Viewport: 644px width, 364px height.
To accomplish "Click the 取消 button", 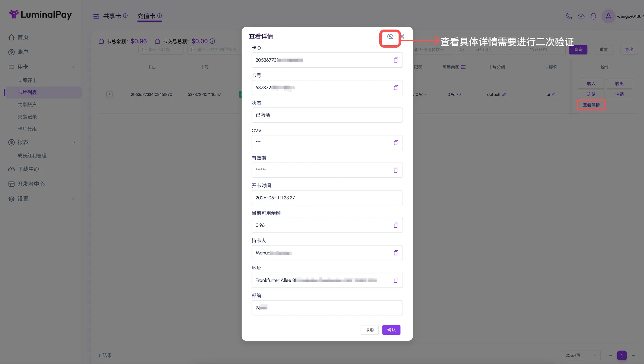I will (369, 330).
